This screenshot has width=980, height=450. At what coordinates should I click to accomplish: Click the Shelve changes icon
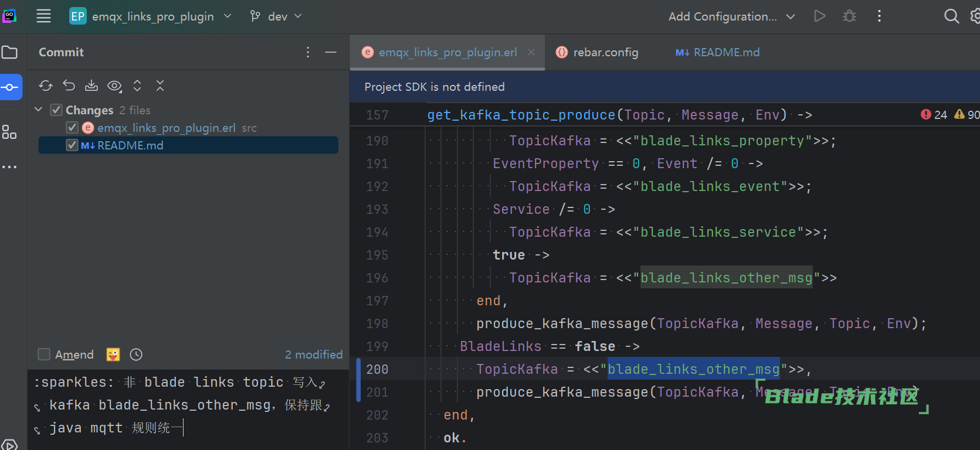[x=91, y=86]
